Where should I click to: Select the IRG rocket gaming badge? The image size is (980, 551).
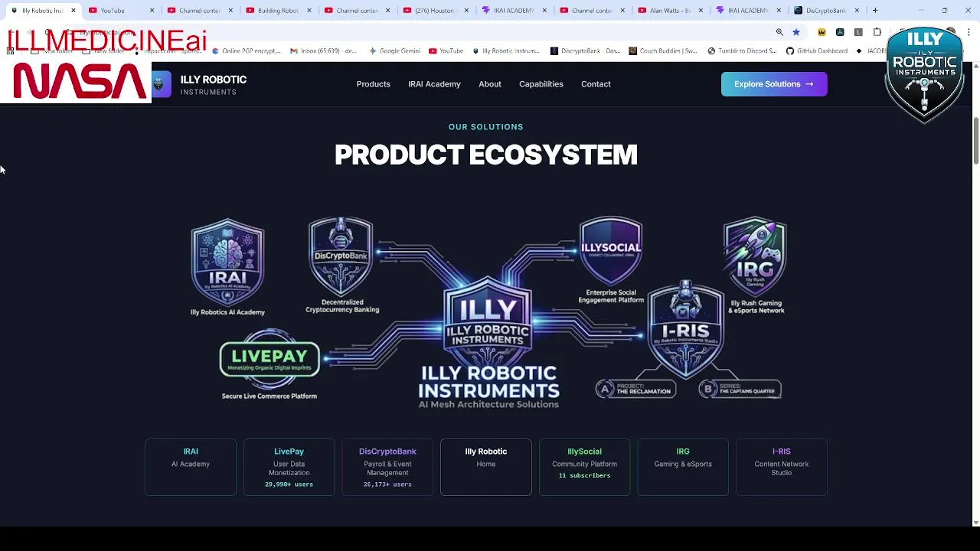pyautogui.click(x=755, y=257)
